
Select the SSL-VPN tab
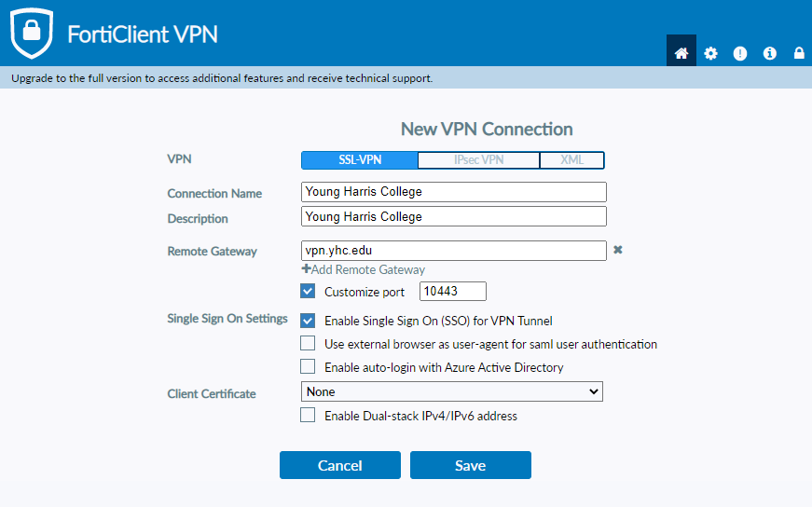pyautogui.click(x=360, y=160)
